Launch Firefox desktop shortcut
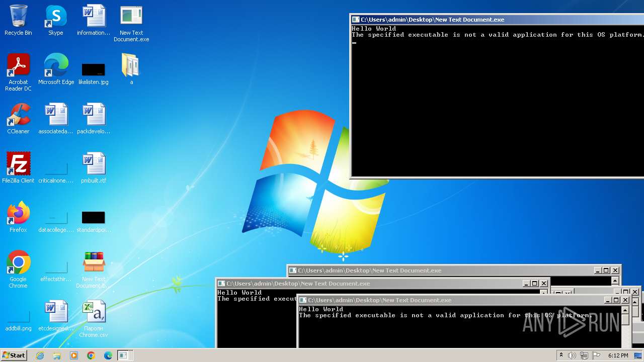The image size is (644, 362). [18, 217]
